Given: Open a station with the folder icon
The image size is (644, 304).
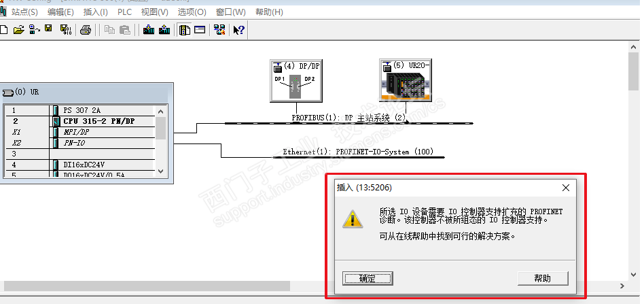Looking at the screenshot, I should [18, 30].
